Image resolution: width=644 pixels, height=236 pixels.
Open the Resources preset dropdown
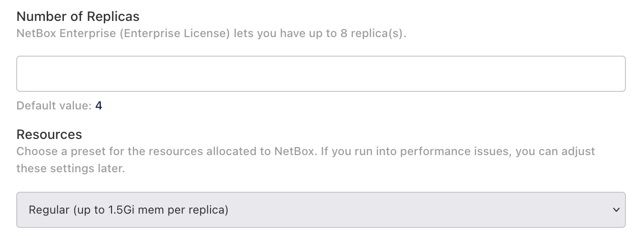click(x=321, y=209)
